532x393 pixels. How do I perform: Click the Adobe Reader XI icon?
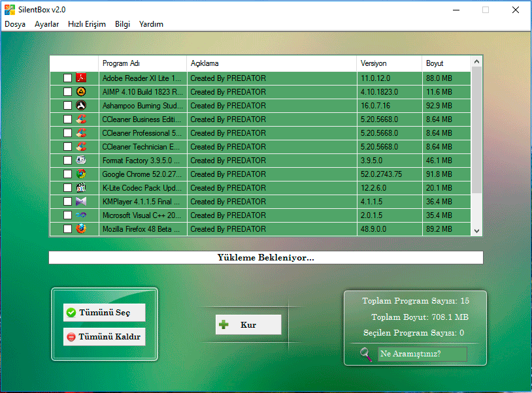[81, 78]
